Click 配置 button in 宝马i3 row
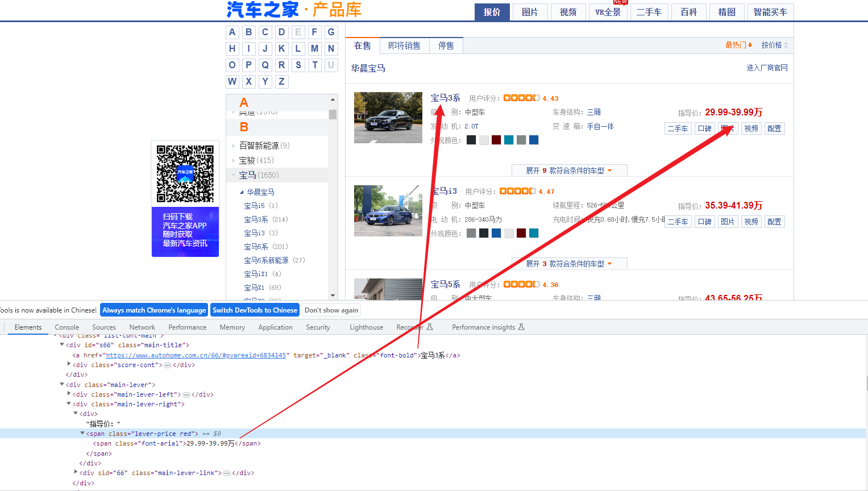The height and width of the screenshot is (491, 868). click(774, 222)
